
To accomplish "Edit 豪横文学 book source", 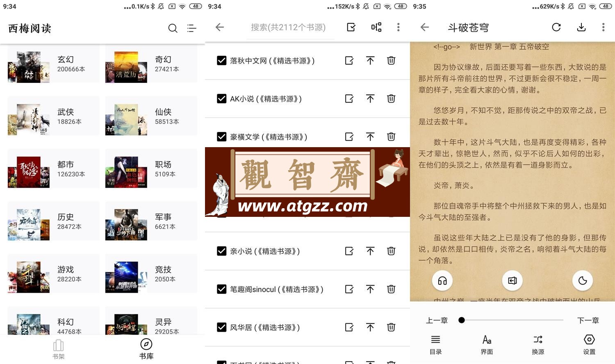I will coord(349,137).
